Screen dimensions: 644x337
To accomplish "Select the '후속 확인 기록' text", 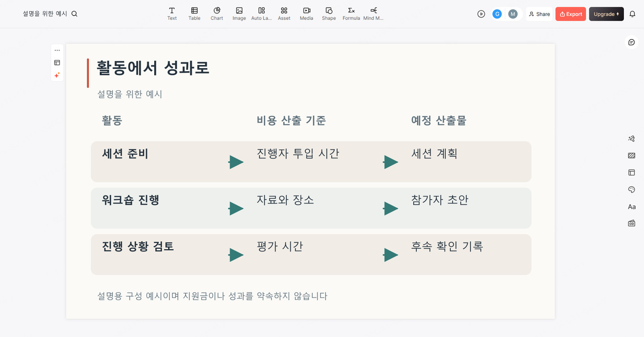I will click(447, 246).
